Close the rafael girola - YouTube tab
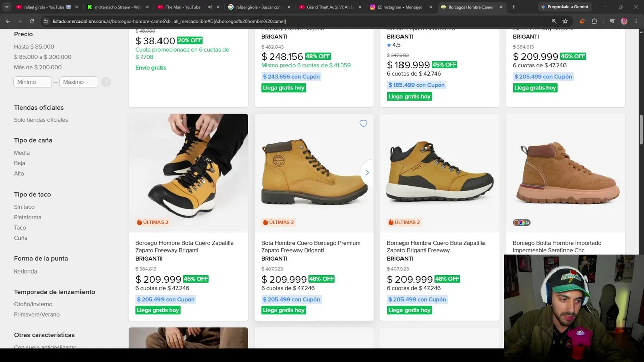The height and width of the screenshot is (362, 644). coord(77,7)
